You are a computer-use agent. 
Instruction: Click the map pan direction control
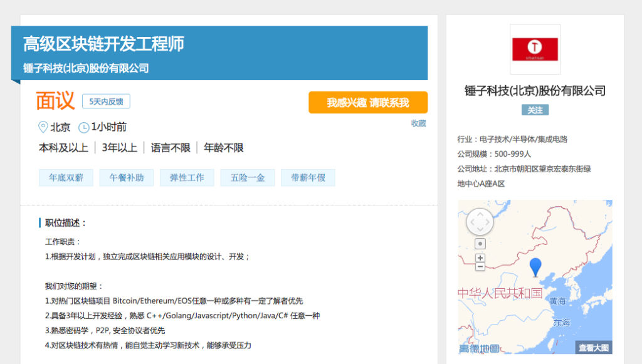tap(480, 222)
